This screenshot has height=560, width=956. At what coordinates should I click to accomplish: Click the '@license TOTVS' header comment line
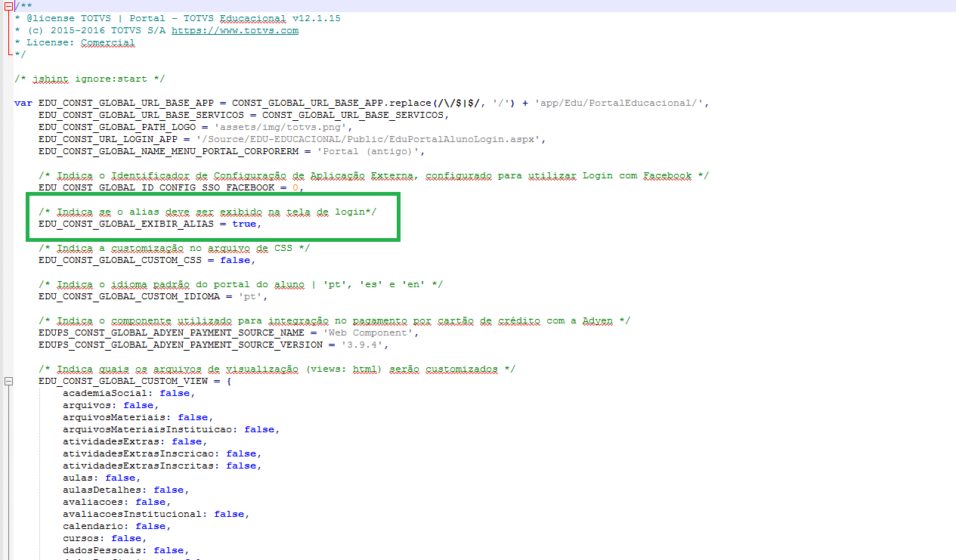178,19
